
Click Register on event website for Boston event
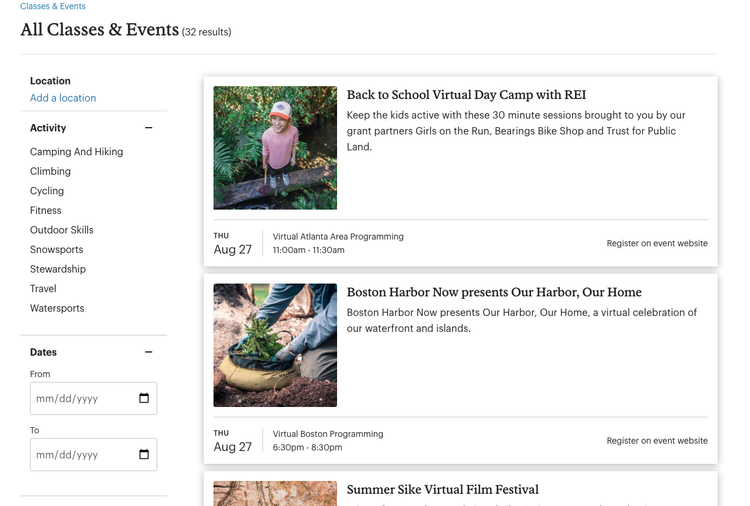pyautogui.click(x=657, y=440)
